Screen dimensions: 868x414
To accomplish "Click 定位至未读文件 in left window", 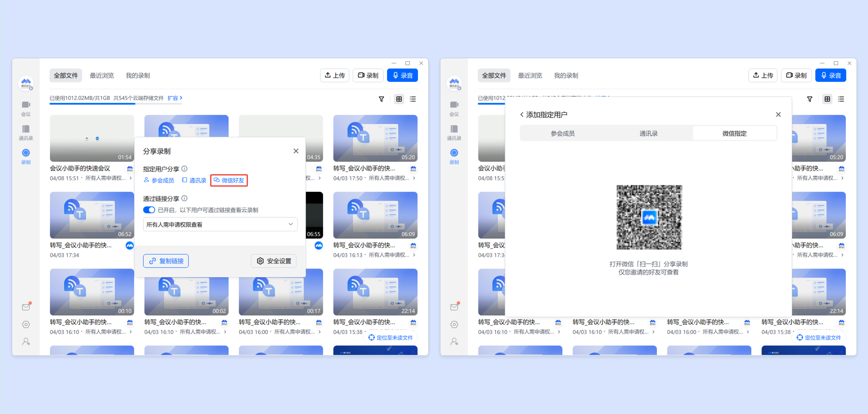I will tap(391, 337).
